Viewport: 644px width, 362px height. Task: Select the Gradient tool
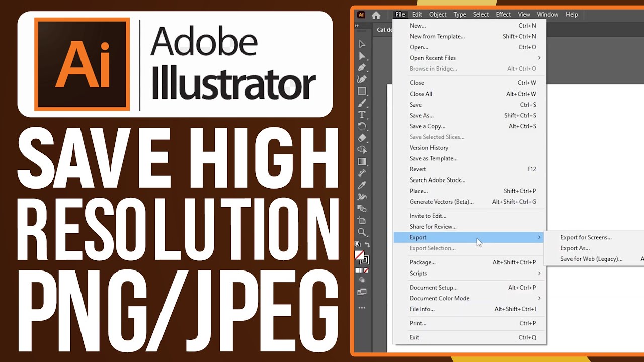tap(362, 161)
